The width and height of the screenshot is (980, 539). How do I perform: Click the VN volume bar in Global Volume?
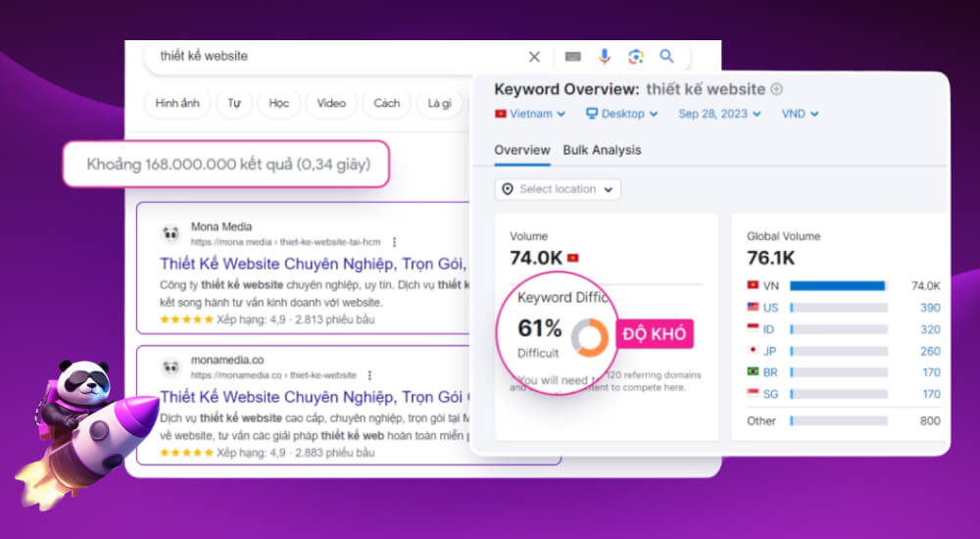click(839, 286)
